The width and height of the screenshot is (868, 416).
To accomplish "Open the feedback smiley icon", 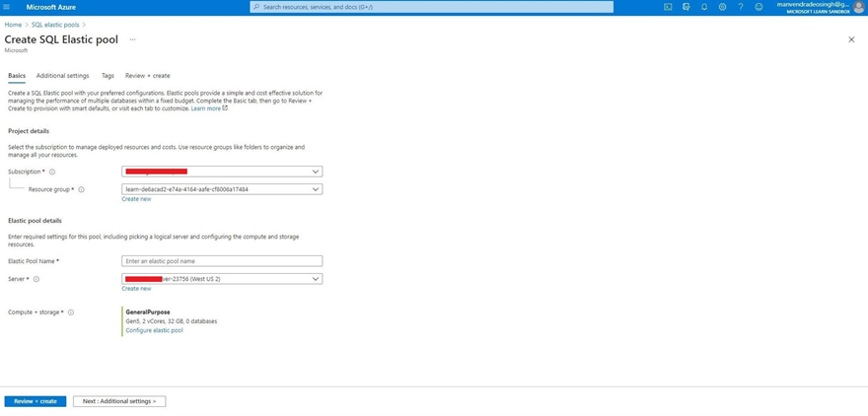I will [x=759, y=7].
